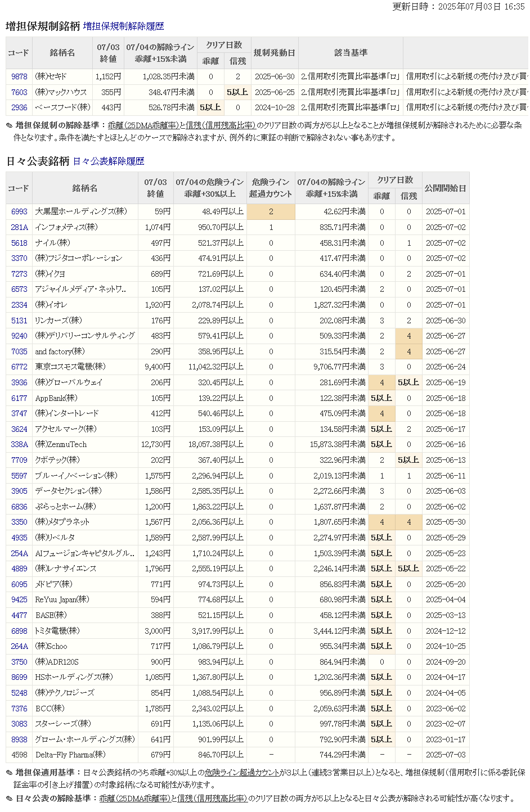The image size is (530, 812).
Task: Click the 更新日時 timestamp text
Action: [x=459, y=7]
